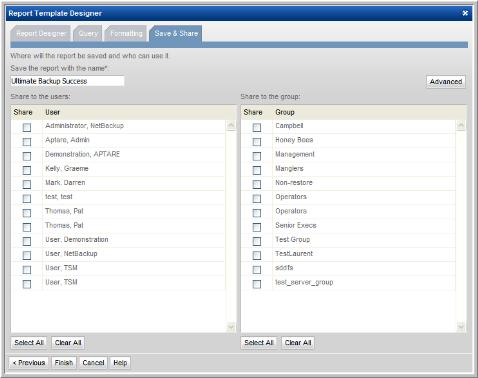Tick the Campbell group checkbox

click(x=257, y=127)
